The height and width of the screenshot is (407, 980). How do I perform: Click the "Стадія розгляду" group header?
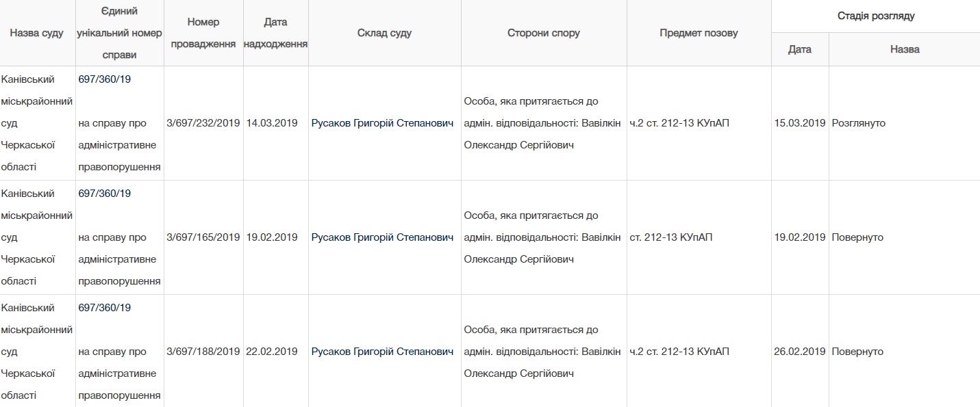(x=875, y=16)
